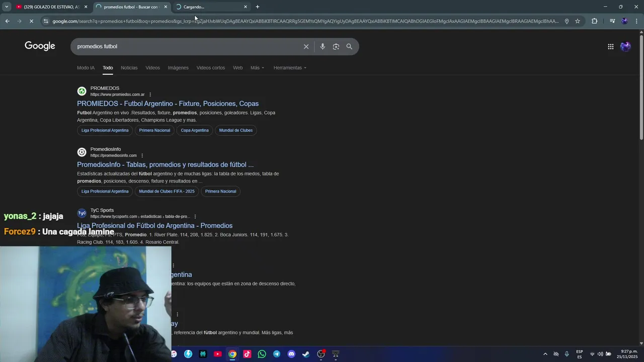The image size is (644, 362).
Task: Open the YouTube taskbar icon
Action: point(217,354)
